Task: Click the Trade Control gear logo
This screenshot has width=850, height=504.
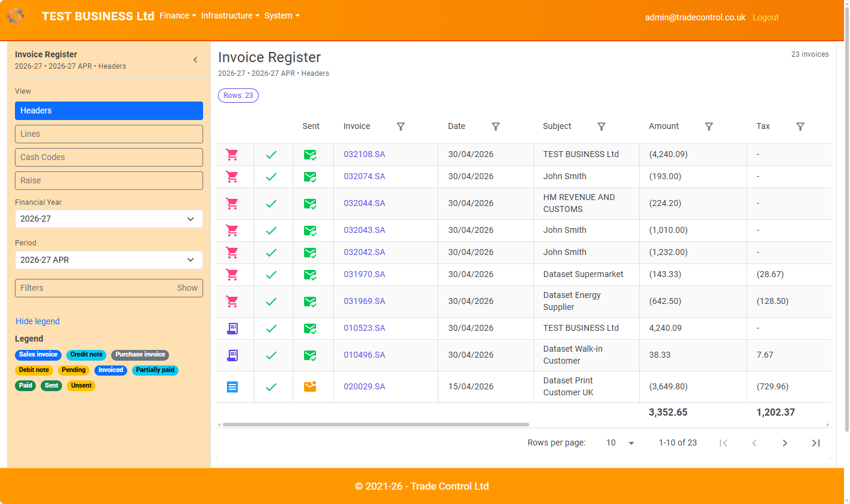Action: [16, 16]
